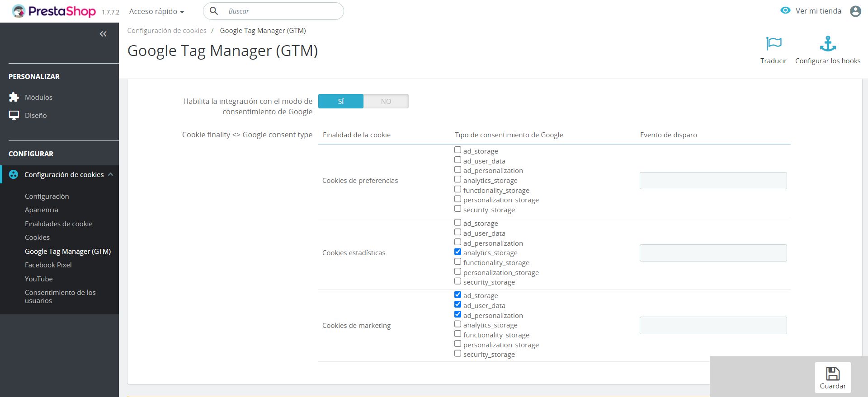Check analytics_storage for Cookies de marketing
The height and width of the screenshot is (397, 868).
pos(458,324)
